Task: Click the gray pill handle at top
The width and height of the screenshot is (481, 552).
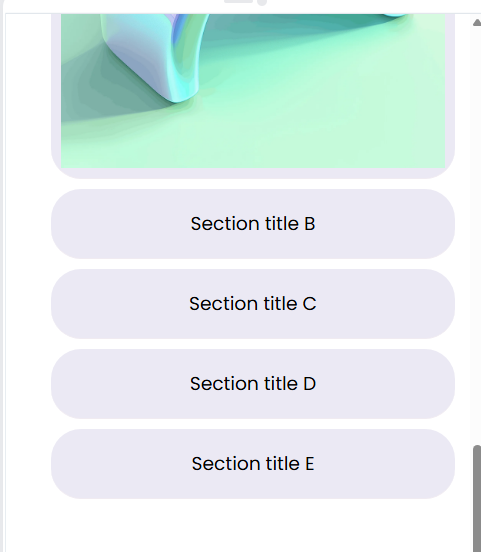Action: click(x=238, y=1)
